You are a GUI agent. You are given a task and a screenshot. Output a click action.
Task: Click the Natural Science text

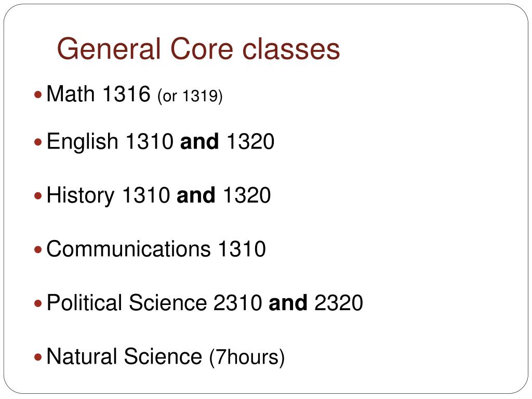124,356
